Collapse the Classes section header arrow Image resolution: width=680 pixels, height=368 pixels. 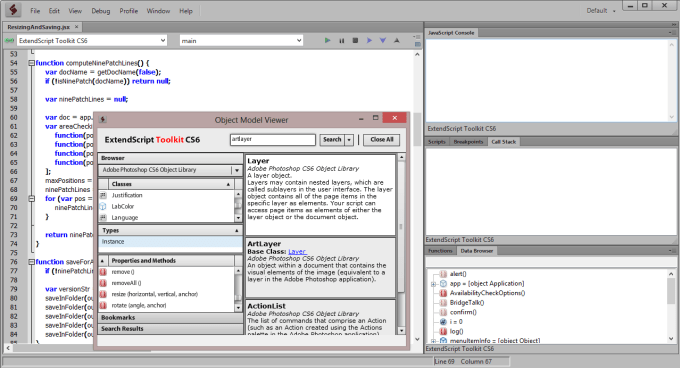(x=229, y=184)
